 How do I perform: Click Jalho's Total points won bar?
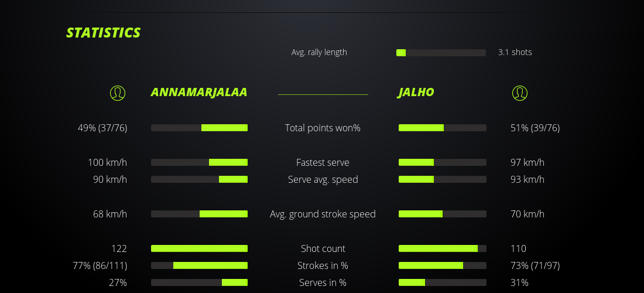442,128
